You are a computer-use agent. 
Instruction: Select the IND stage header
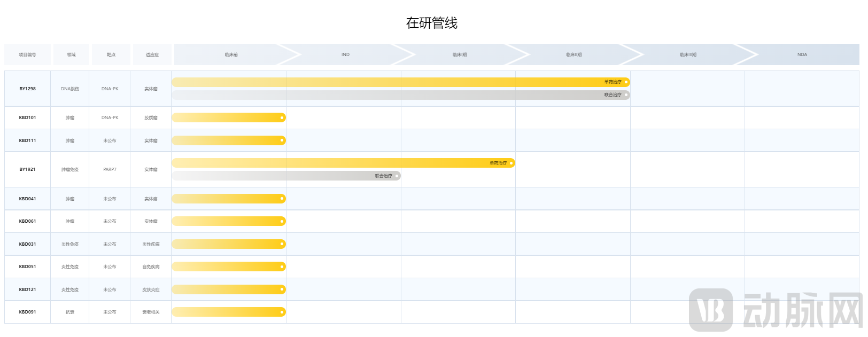point(345,54)
